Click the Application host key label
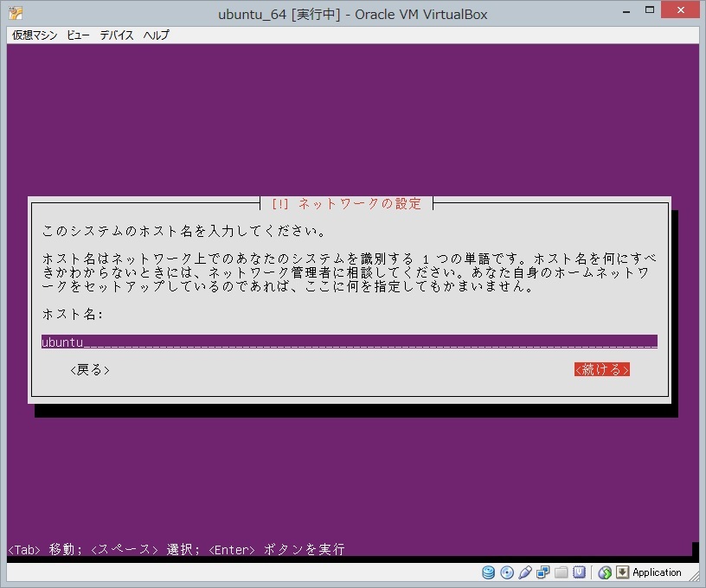This screenshot has width=706, height=588. click(657, 572)
